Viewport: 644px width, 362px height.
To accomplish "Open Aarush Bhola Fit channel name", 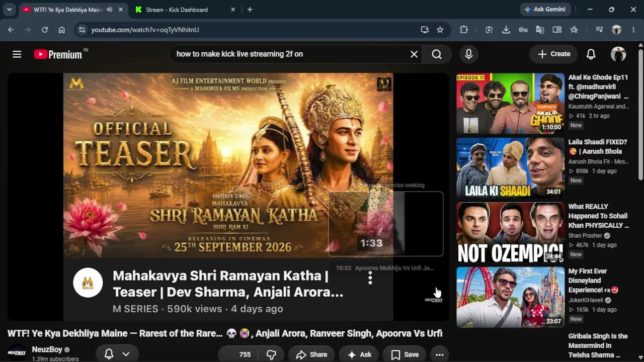I will tap(599, 161).
